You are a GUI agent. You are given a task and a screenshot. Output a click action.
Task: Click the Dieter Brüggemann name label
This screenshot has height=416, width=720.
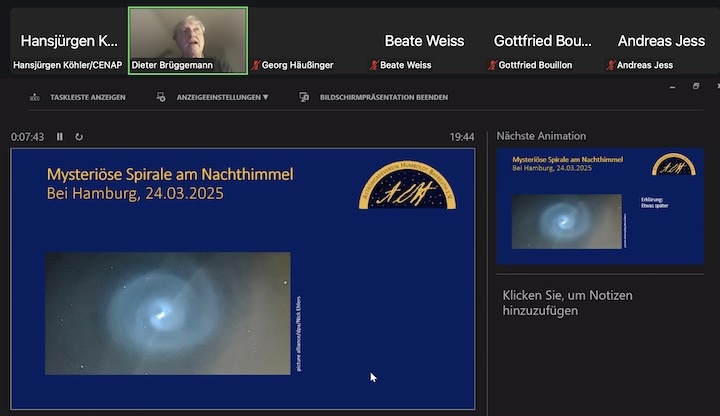[172, 65]
